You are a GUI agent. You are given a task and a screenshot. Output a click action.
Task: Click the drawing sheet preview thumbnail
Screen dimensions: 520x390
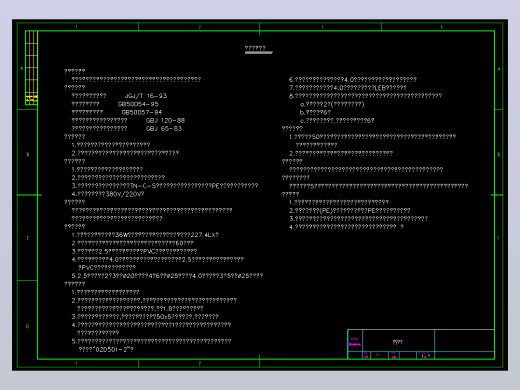[260, 195]
